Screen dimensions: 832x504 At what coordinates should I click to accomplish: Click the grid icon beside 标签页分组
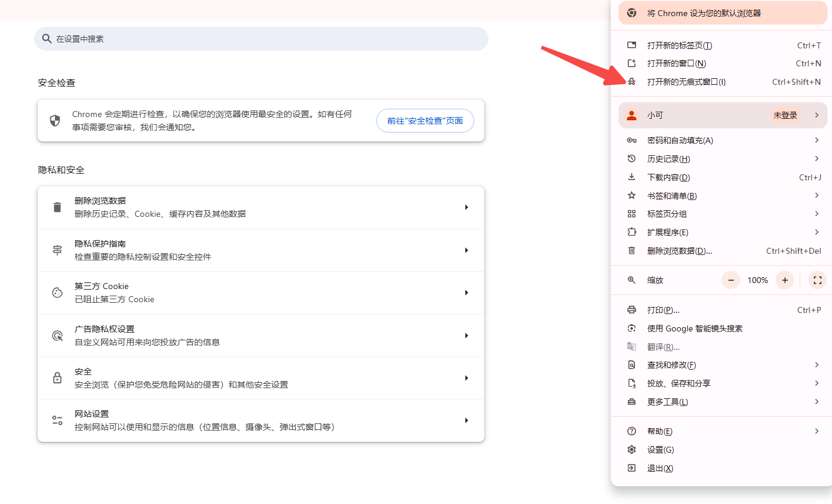(632, 214)
